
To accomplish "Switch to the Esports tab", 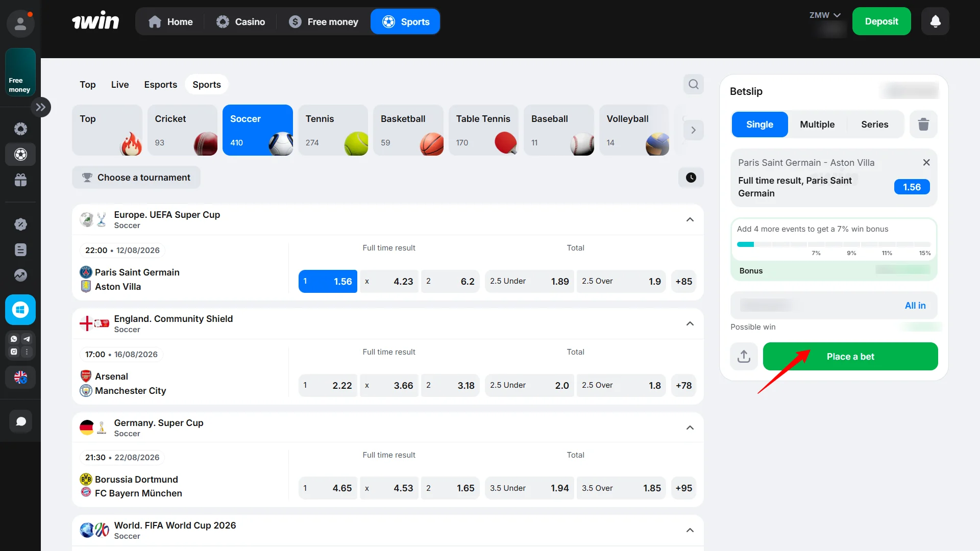I will [x=160, y=85].
